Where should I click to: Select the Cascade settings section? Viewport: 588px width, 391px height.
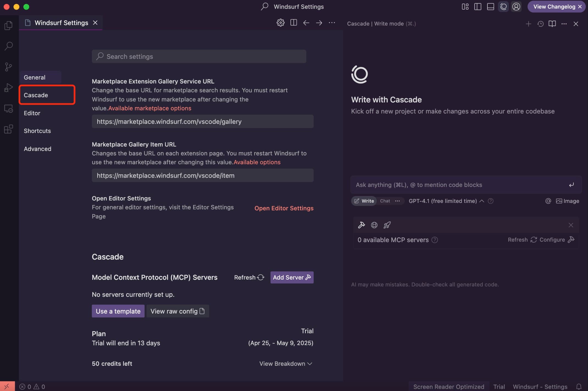tap(36, 95)
